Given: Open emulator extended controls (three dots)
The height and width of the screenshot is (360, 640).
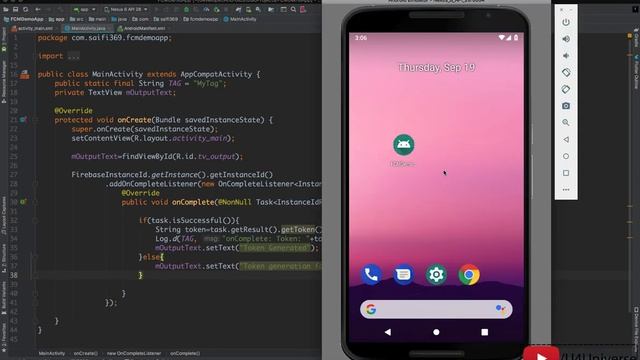Looking at the screenshot, I should 566,189.
